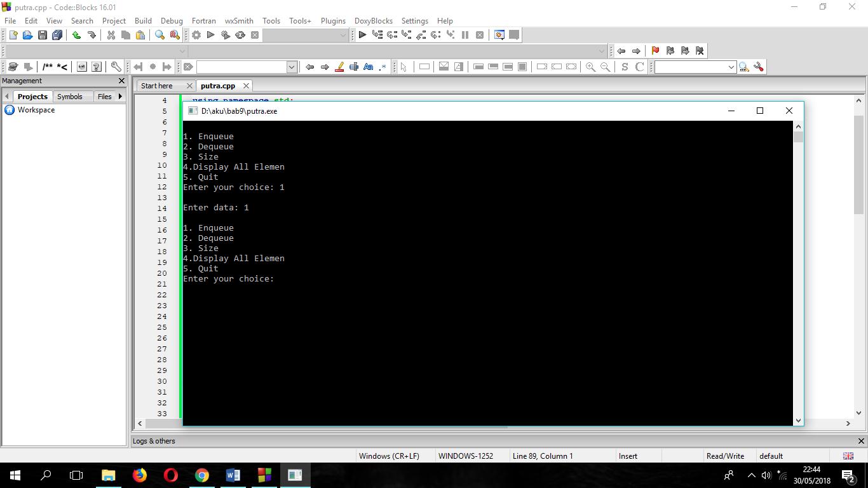The image size is (868, 488).
Task: Select Workspace tree item
Action: tap(36, 110)
